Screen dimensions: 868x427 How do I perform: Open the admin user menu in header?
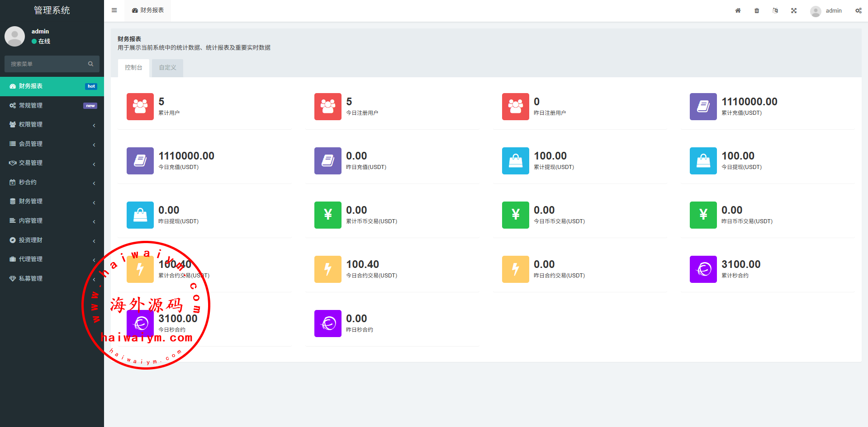click(x=826, y=11)
